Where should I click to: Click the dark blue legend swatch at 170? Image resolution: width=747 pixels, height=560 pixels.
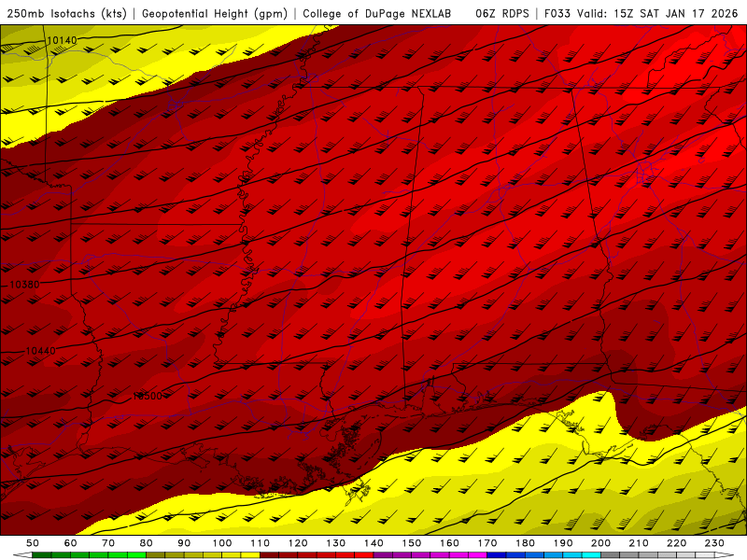[x=497, y=555]
